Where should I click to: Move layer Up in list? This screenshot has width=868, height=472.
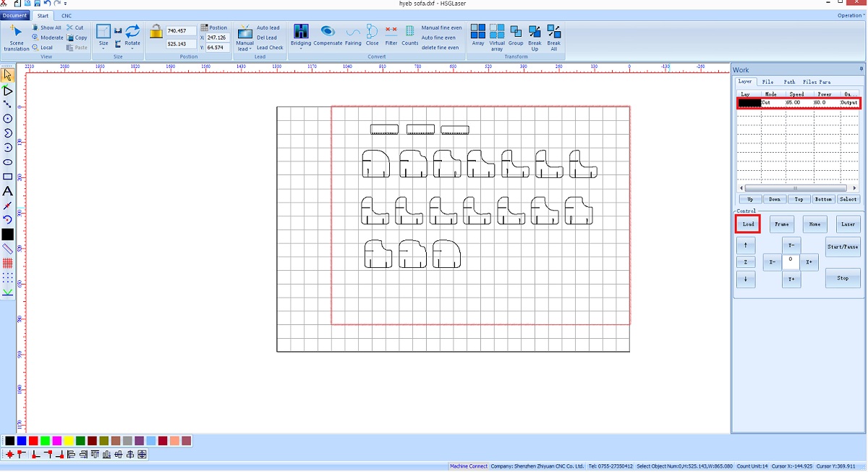750,199
